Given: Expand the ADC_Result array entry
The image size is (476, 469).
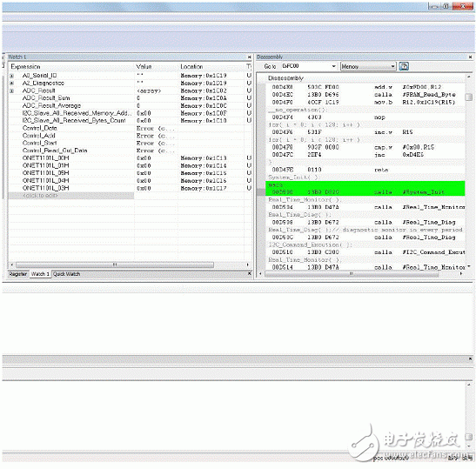Looking at the screenshot, I should (12, 90).
